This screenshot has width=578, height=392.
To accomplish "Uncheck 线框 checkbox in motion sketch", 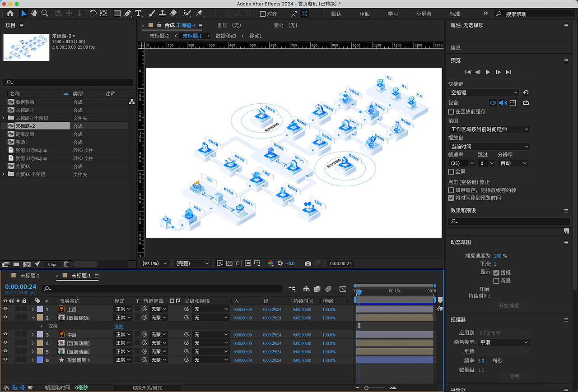I will tap(496, 272).
